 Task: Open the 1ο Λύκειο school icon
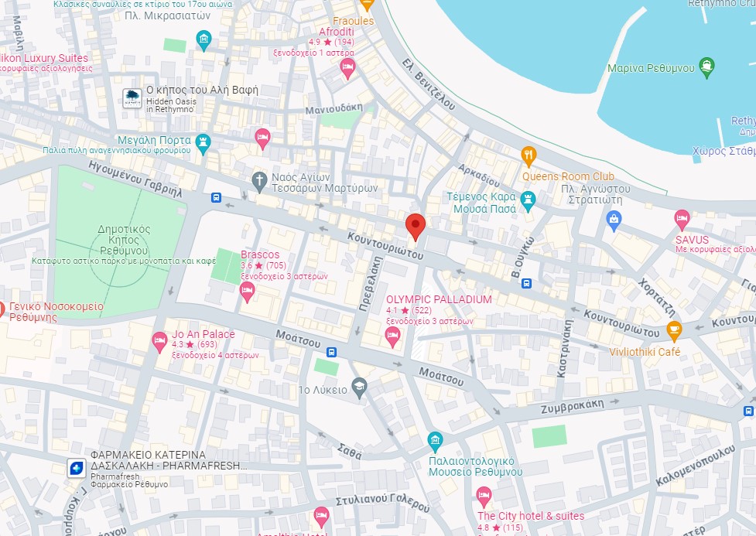359,388
